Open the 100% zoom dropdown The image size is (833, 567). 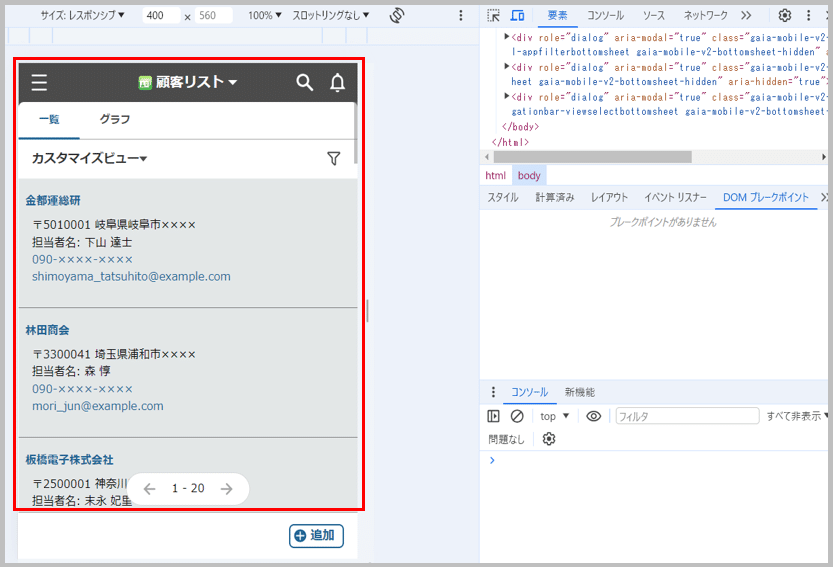coord(265,15)
